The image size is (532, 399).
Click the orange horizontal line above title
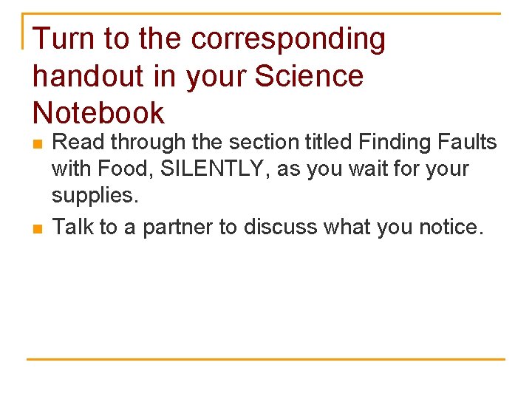[x=262, y=14]
